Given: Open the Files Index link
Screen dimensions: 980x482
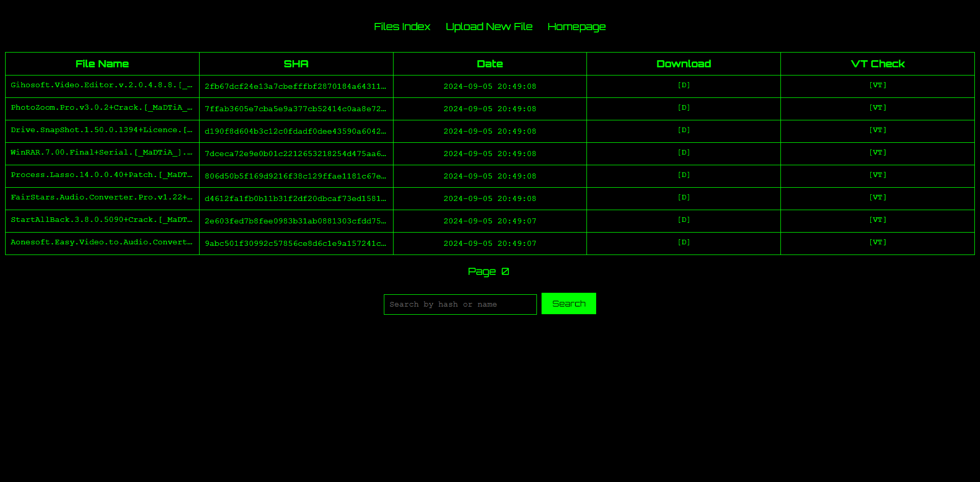Looking at the screenshot, I should (402, 27).
